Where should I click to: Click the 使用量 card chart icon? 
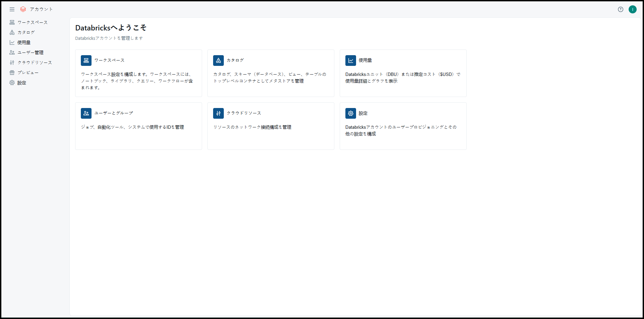point(351,61)
